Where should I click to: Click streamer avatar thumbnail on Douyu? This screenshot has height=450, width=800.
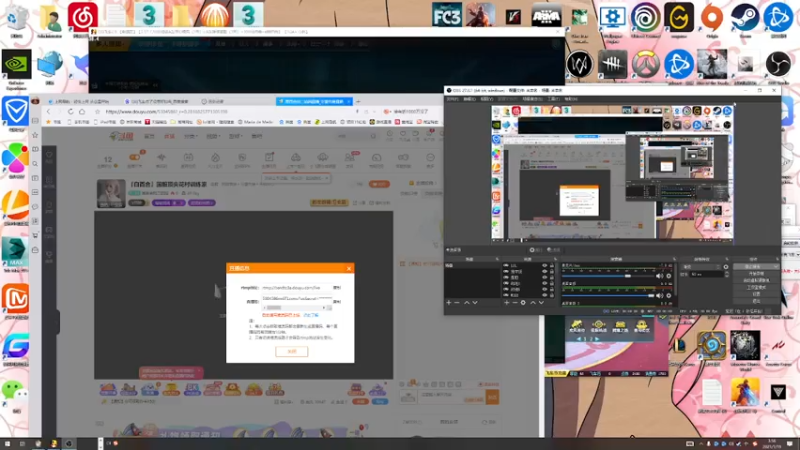coord(111,193)
